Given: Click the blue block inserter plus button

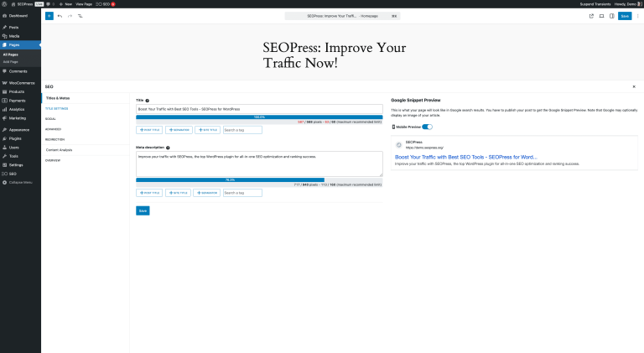Looking at the screenshot, I should [49, 16].
